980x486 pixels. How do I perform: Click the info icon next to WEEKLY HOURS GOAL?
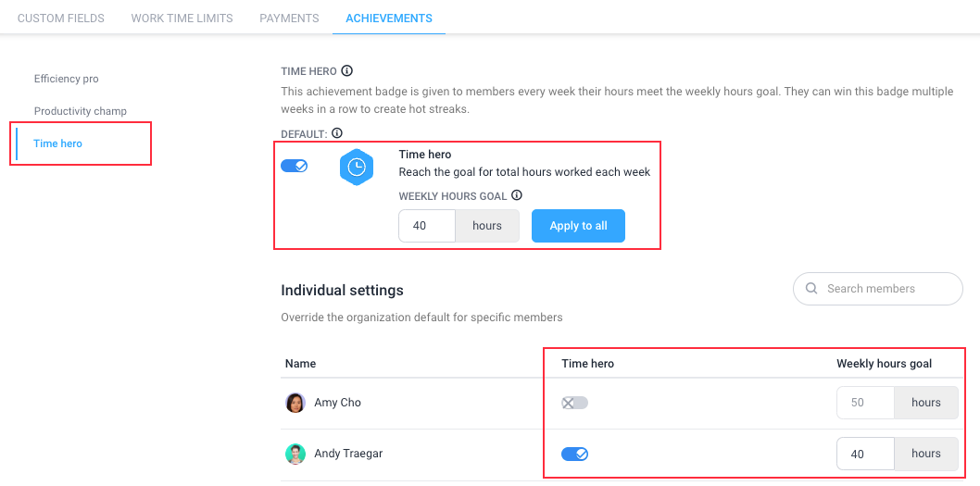pos(516,195)
